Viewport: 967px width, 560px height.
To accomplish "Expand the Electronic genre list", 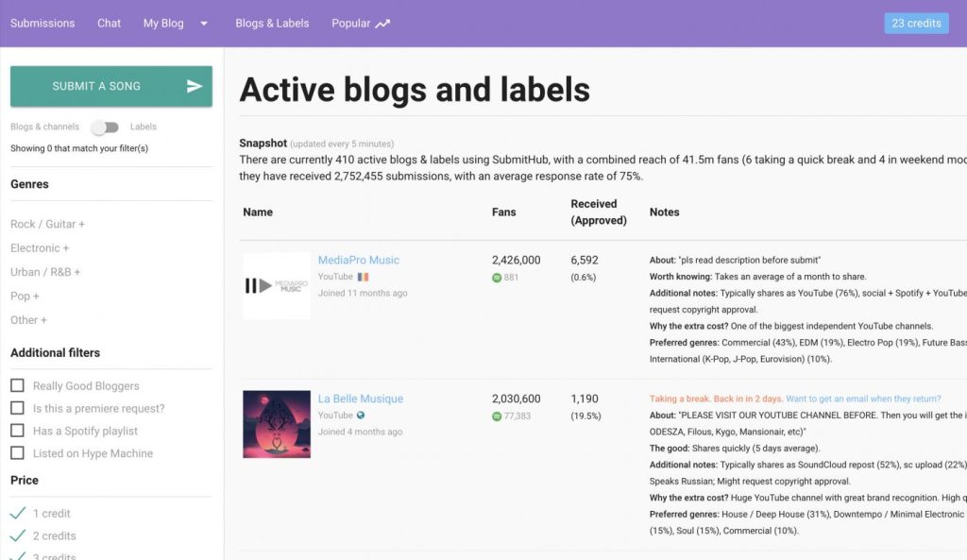I will click(40, 248).
